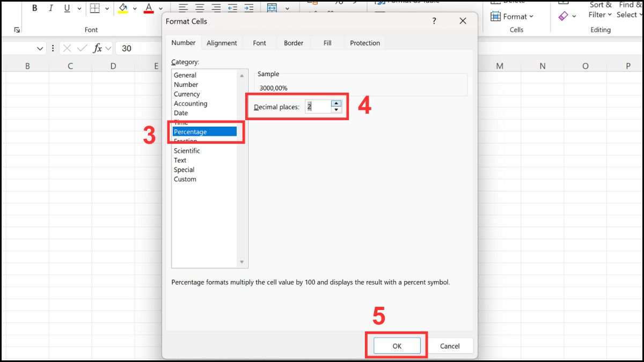Switch to the Font tab

[x=259, y=42]
